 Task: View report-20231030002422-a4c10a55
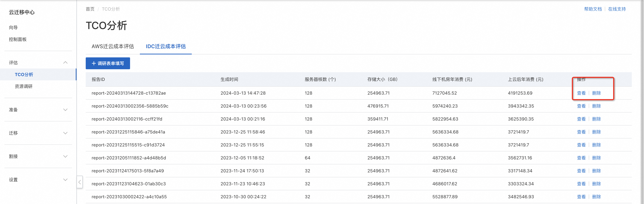(x=581, y=197)
